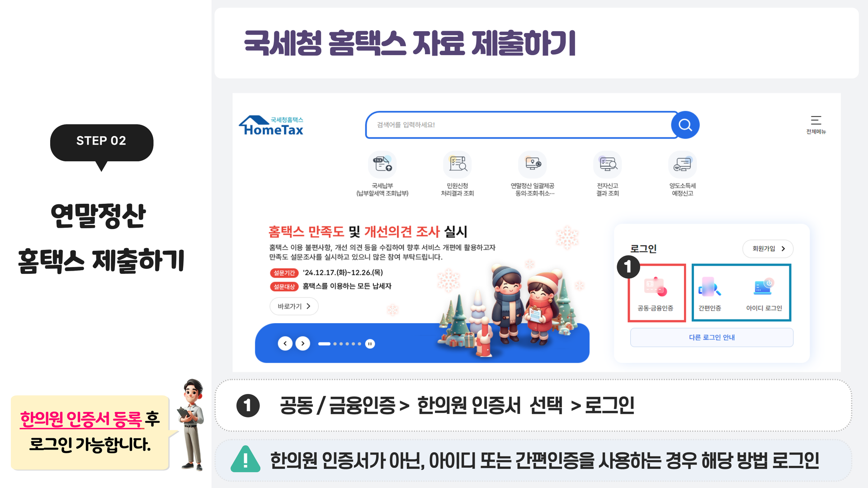Open the 전자신고 결과 조회 icon

pos(607,174)
